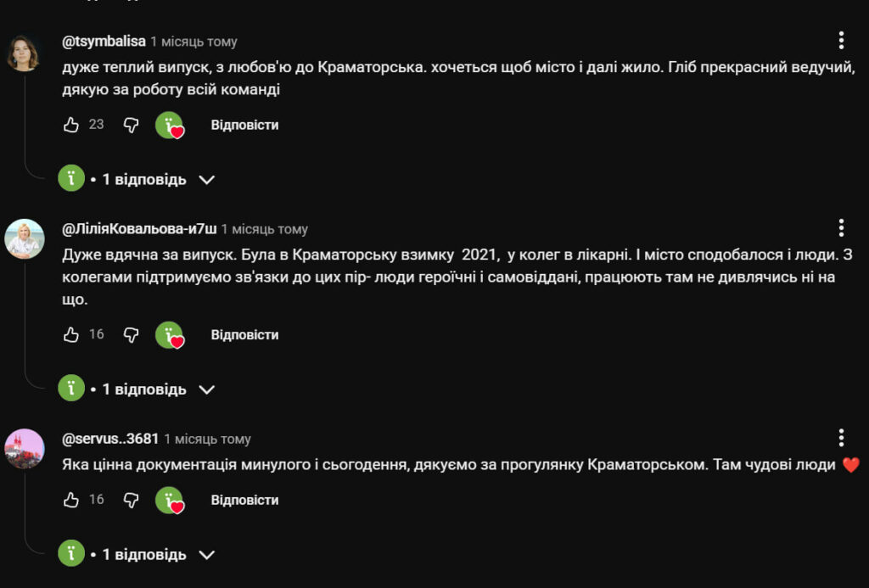
Task: Dislike the comment by @tsymbalisa
Action: click(x=131, y=125)
